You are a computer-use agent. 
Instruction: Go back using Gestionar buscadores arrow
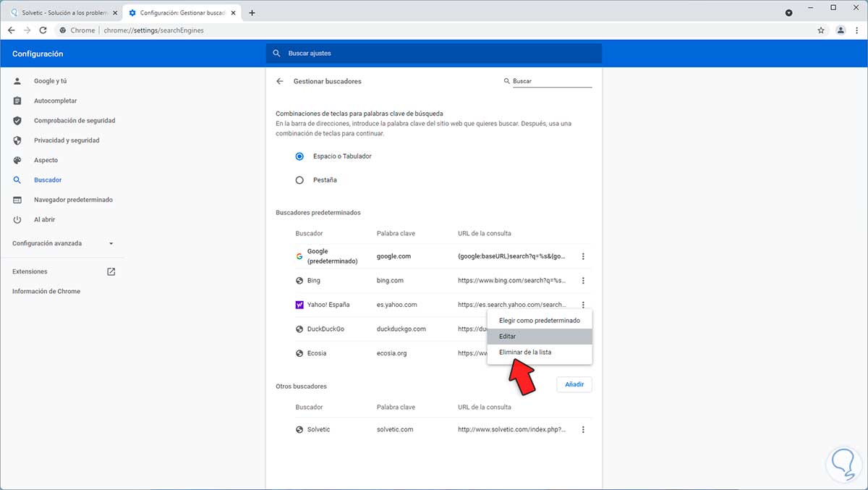(x=280, y=81)
